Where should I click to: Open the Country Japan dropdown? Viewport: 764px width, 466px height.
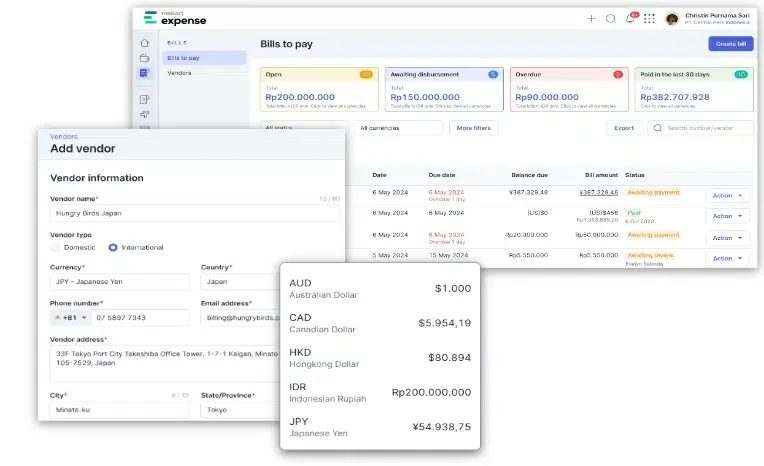tap(240, 282)
